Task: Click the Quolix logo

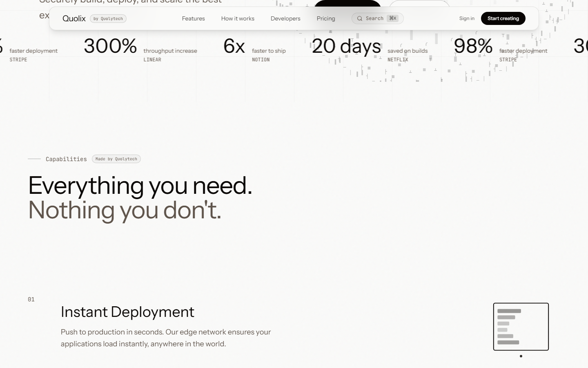Action: point(74,18)
